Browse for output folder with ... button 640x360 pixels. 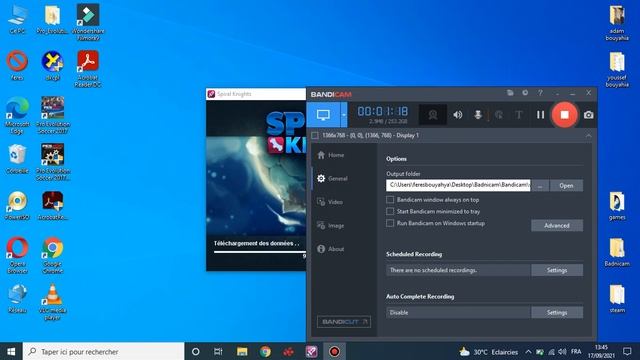pos(540,186)
